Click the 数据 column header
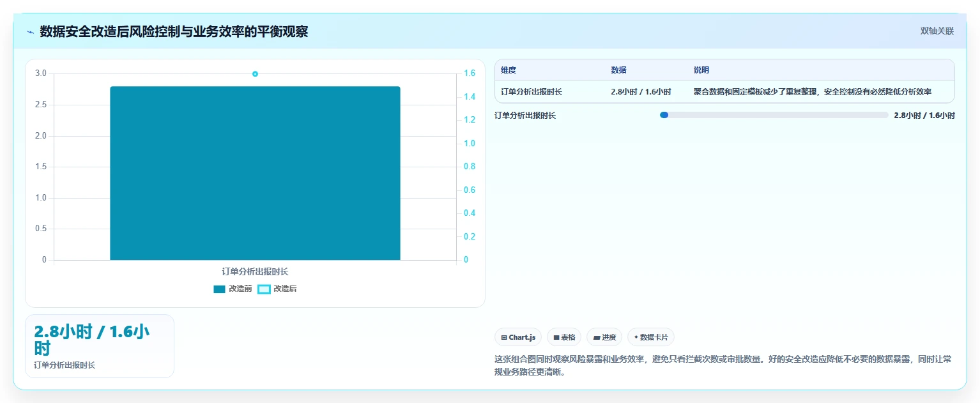The width and height of the screenshot is (980, 403). tap(618, 70)
